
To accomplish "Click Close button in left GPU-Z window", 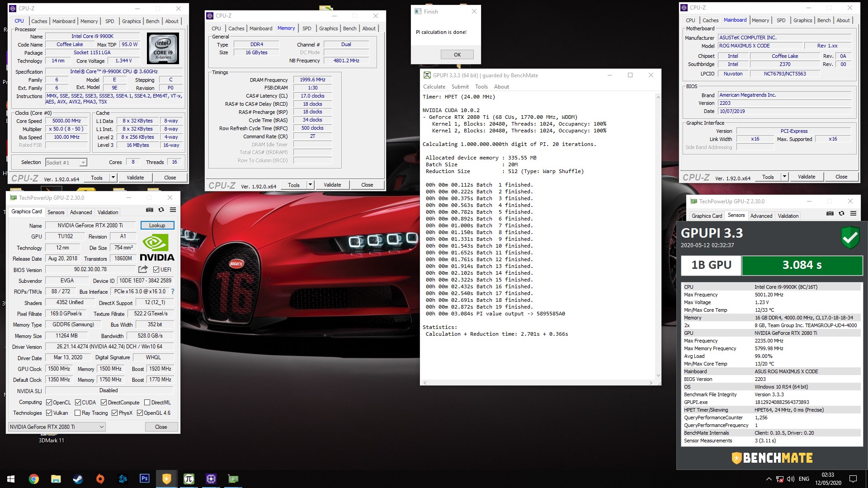I will (x=161, y=427).
